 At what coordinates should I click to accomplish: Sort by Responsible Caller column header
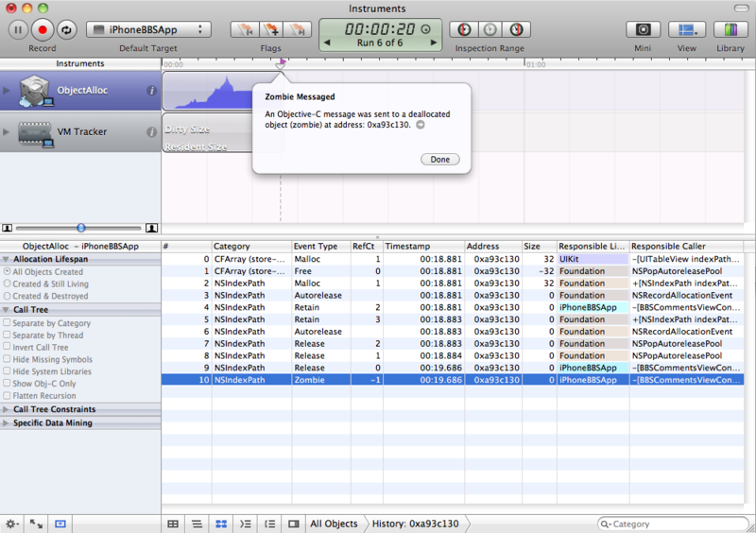pyautogui.click(x=687, y=246)
